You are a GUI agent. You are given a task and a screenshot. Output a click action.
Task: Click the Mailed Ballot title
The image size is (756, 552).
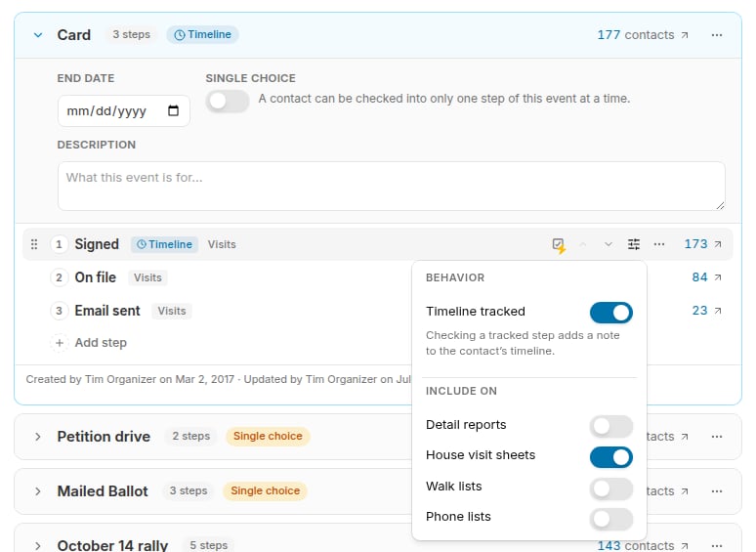(x=103, y=491)
